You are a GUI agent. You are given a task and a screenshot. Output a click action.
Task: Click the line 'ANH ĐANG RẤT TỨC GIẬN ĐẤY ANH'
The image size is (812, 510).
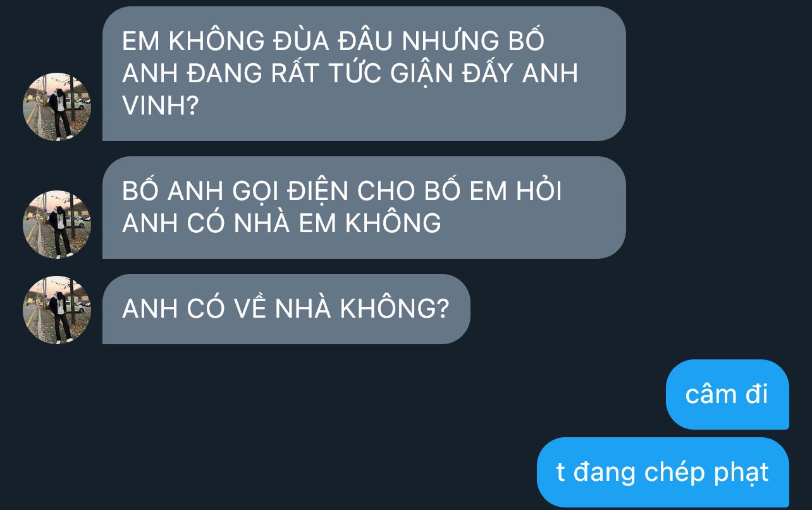[x=350, y=73]
